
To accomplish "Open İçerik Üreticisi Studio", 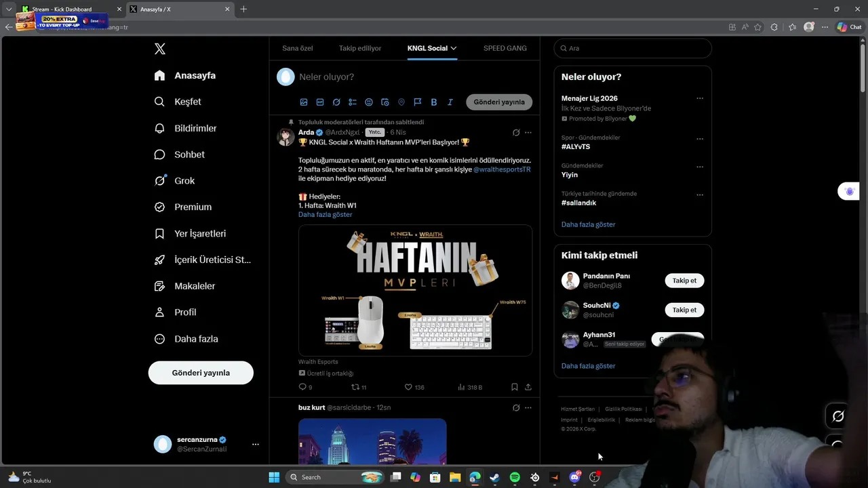I will click(x=203, y=260).
